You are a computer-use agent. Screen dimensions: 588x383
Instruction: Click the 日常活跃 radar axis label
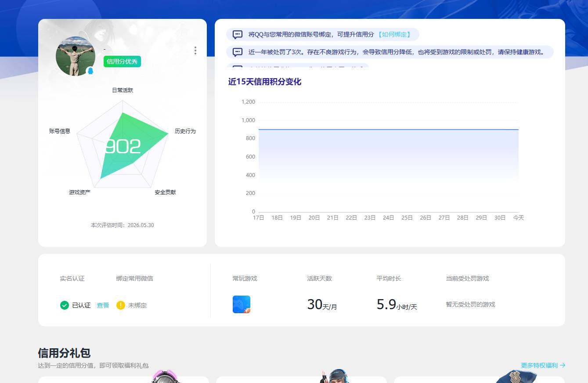click(123, 90)
